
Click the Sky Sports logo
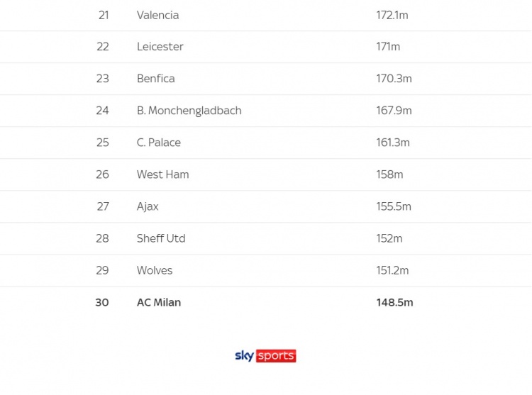click(265, 356)
